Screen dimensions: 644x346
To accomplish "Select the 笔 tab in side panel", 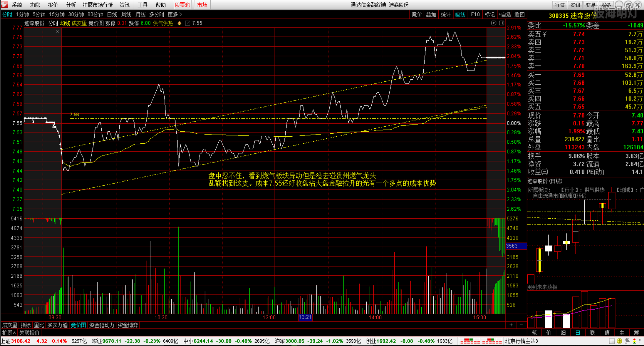I will (x=534, y=333).
